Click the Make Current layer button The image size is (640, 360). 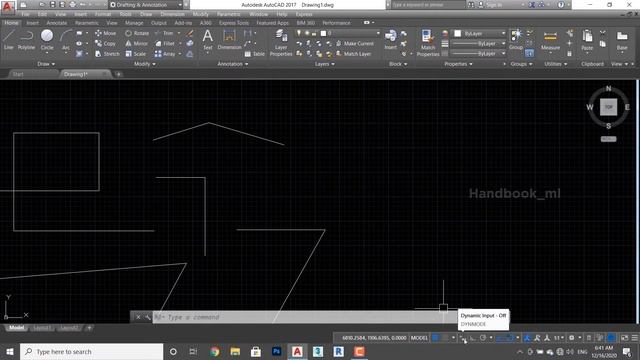coord(355,43)
